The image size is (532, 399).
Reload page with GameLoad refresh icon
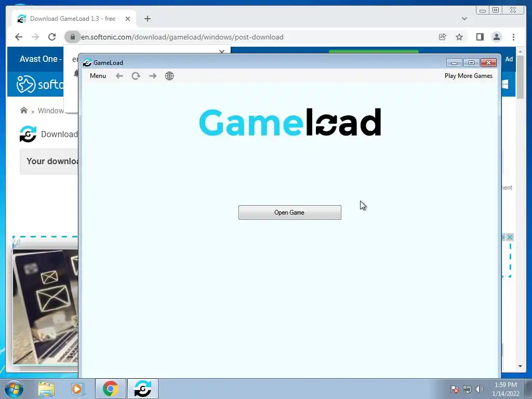point(136,76)
